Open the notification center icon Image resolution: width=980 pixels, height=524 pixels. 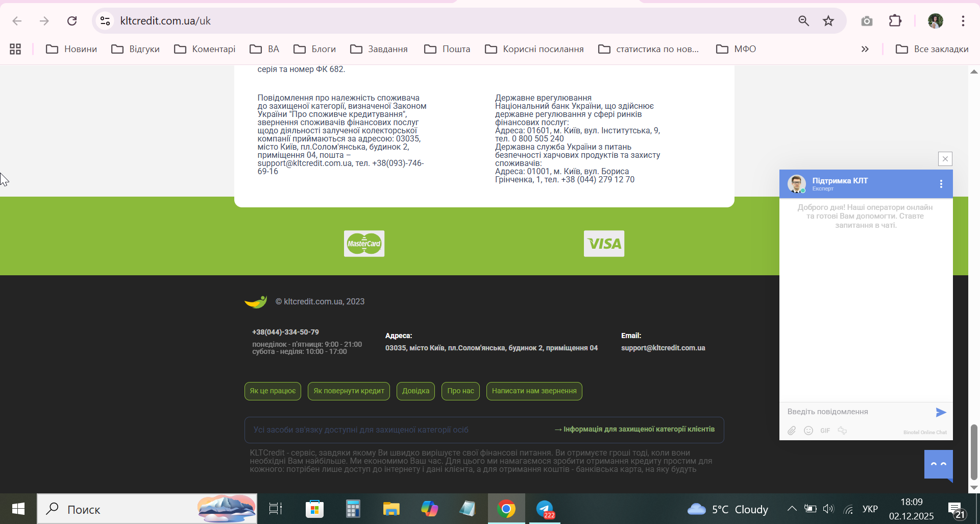coord(956,509)
